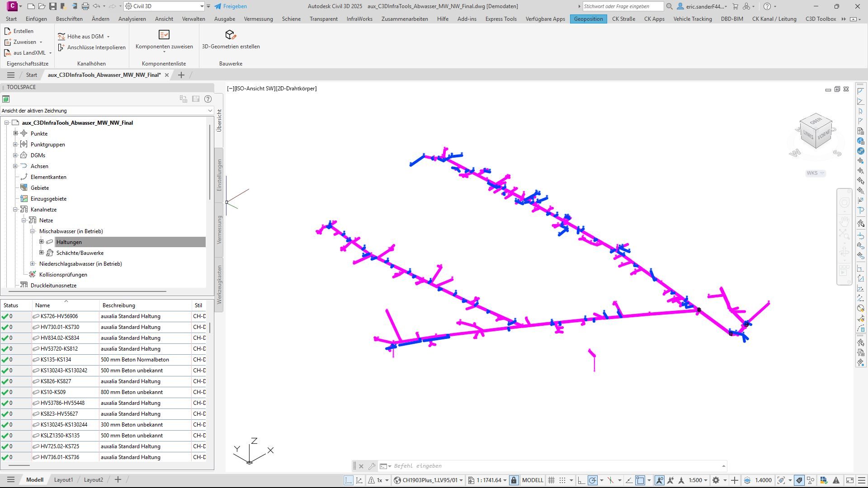868x488 pixels.
Task: Toggle the drawing grid display in status bar
Action: [551, 480]
